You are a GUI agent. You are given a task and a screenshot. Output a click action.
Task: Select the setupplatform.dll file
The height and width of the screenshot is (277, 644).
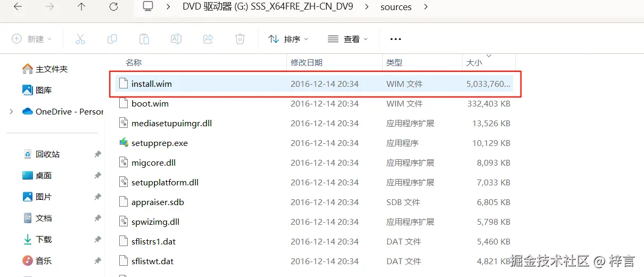tap(314, 182)
